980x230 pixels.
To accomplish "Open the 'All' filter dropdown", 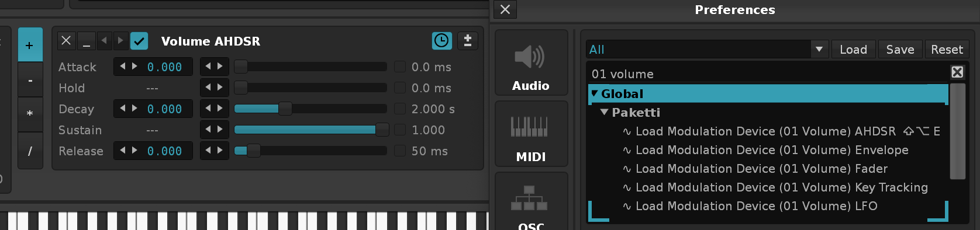I will coord(819,50).
